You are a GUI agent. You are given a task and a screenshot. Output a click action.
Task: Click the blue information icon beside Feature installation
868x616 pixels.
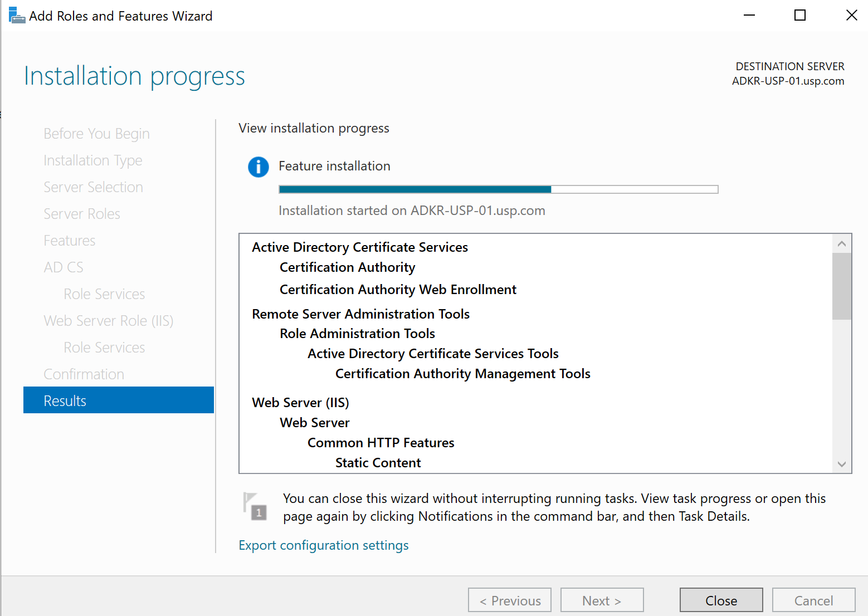tap(259, 167)
